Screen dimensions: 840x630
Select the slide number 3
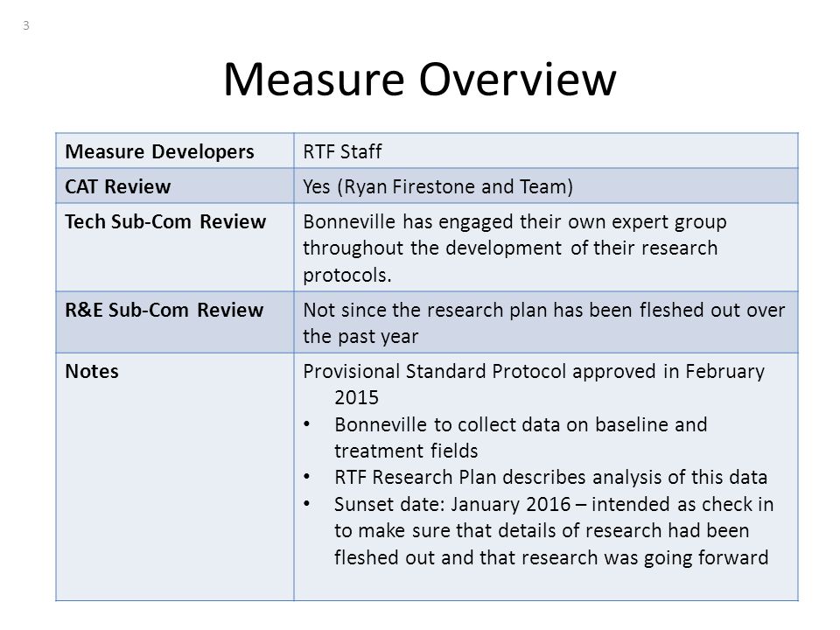tap(25, 25)
